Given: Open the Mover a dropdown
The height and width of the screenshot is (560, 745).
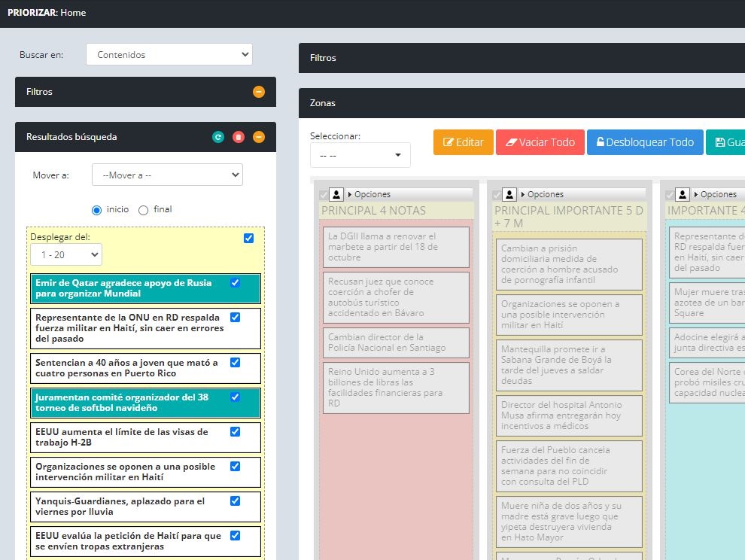Looking at the screenshot, I should [x=167, y=175].
